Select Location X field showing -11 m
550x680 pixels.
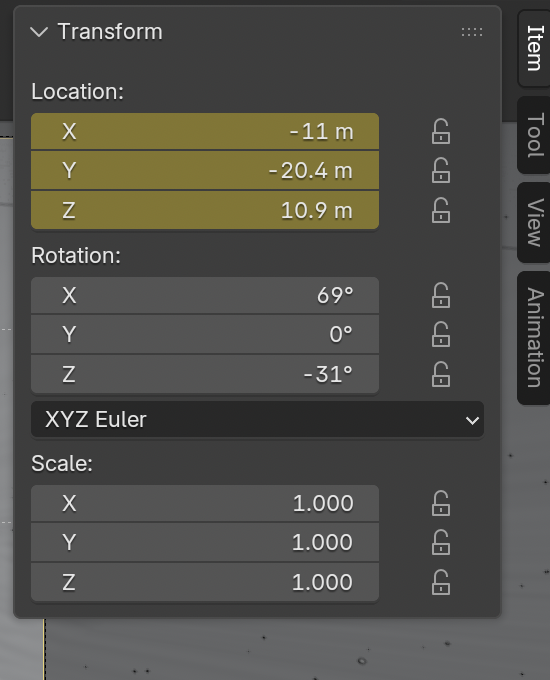205,131
